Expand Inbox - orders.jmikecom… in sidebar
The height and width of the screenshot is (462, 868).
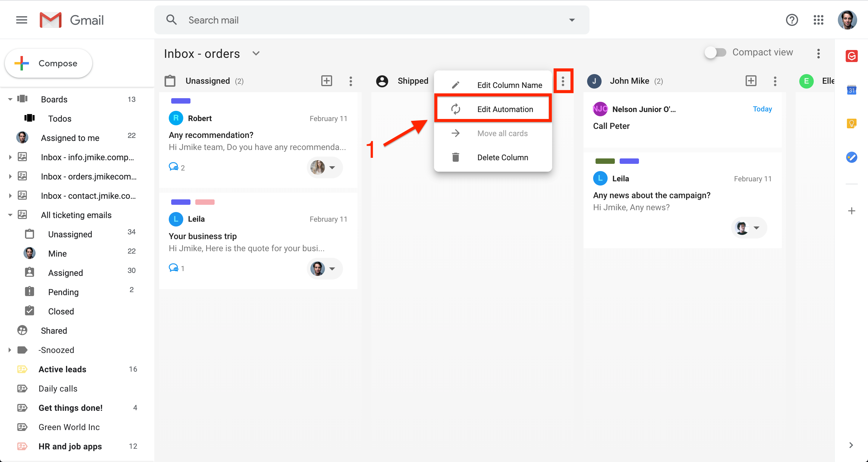pyautogui.click(x=10, y=176)
